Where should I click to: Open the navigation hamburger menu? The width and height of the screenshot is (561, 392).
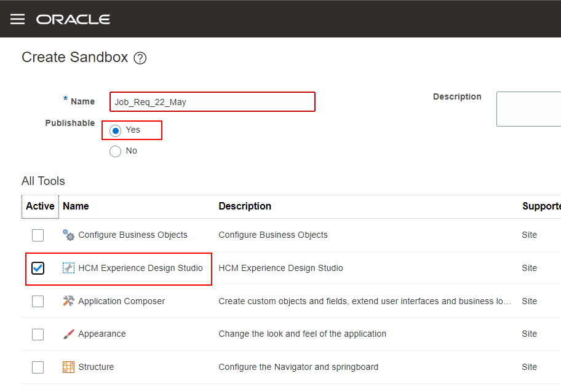coord(17,18)
